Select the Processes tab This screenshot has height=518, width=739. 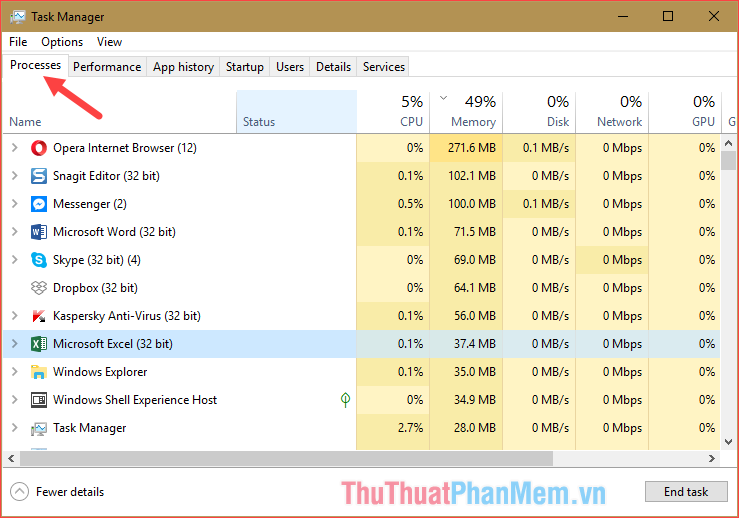click(x=35, y=65)
